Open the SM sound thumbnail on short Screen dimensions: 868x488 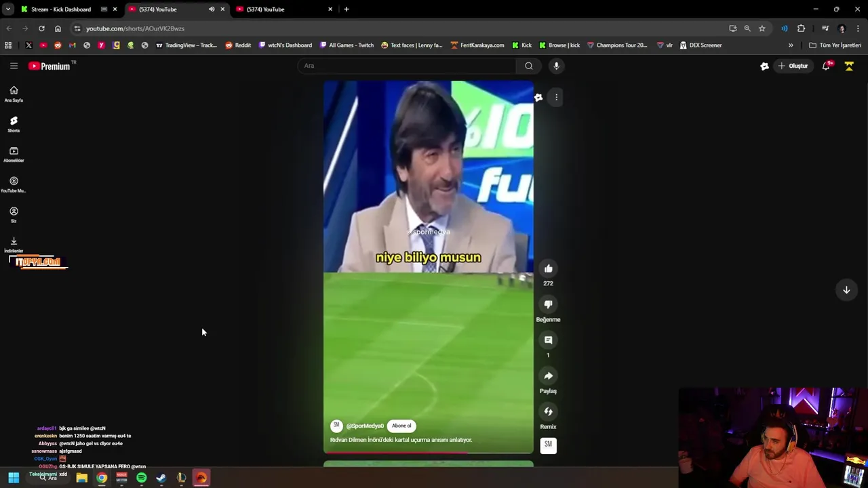pyautogui.click(x=548, y=445)
